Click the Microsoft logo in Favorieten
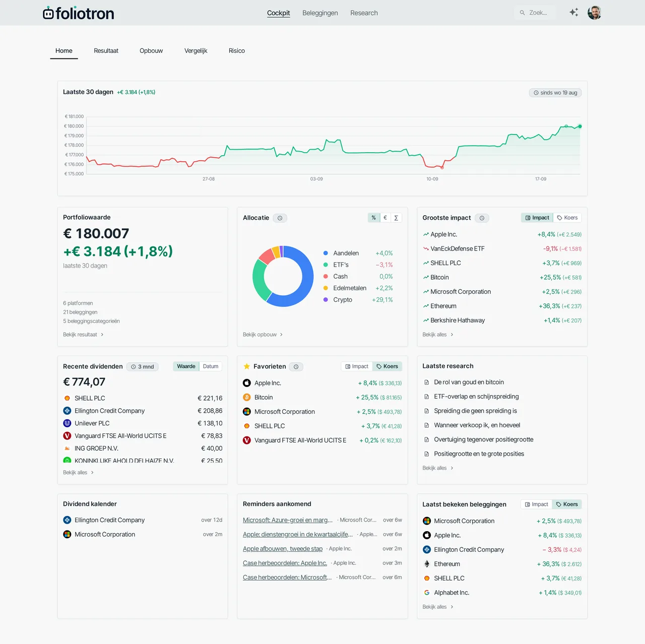Image resolution: width=645 pixels, height=644 pixels. tap(247, 412)
